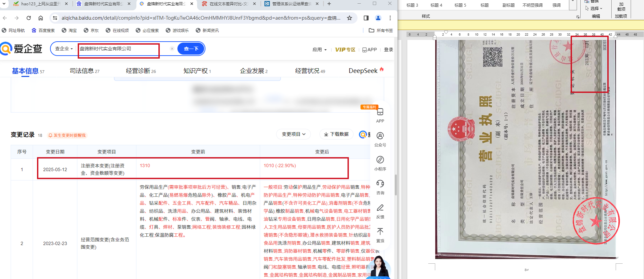
Task: Click 发生变更时提醒我 reminder link
Action: 67,136
